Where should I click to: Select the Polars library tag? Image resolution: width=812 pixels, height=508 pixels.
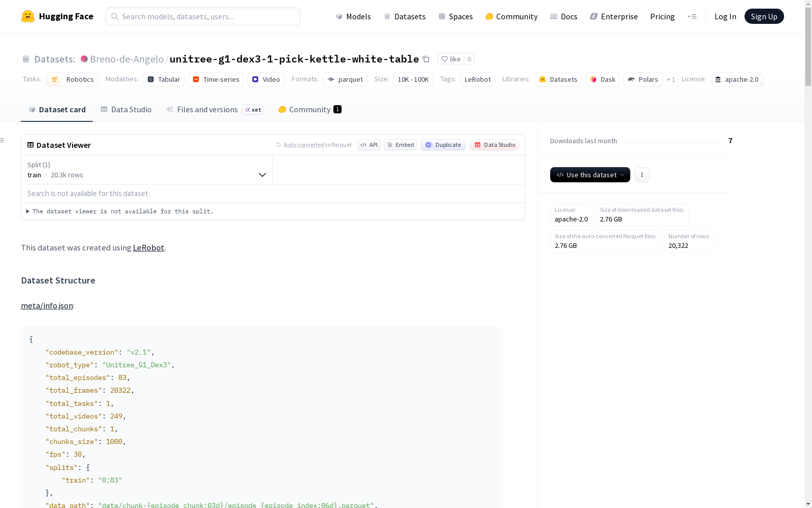[x=643, y=79]
